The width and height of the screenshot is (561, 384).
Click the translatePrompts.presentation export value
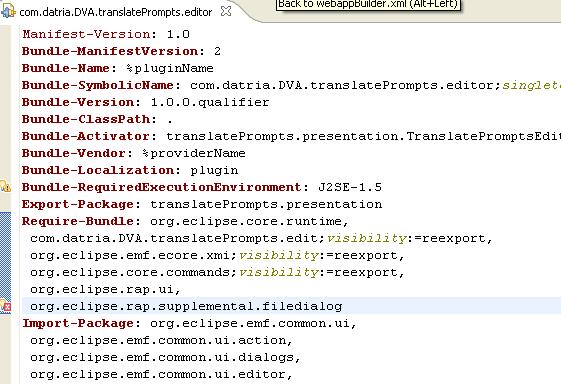(x=266, y=204)
